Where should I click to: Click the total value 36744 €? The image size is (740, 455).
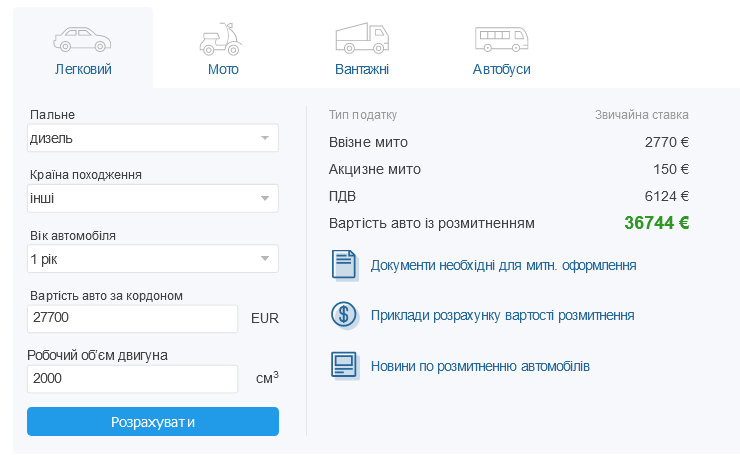click(656, 223)
